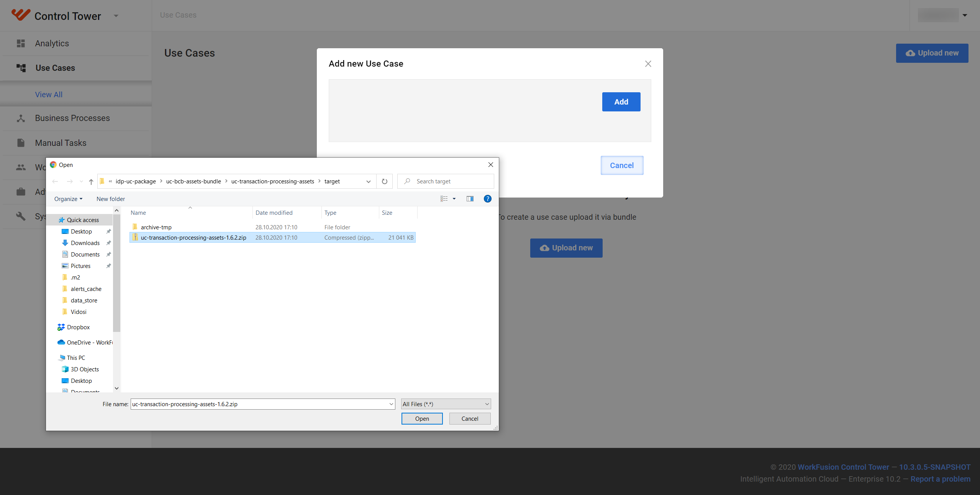Viewport: 980px width, 495px height.
Task: Click the Workforce people icon in sidebar
Action: [x=21, y=167]
